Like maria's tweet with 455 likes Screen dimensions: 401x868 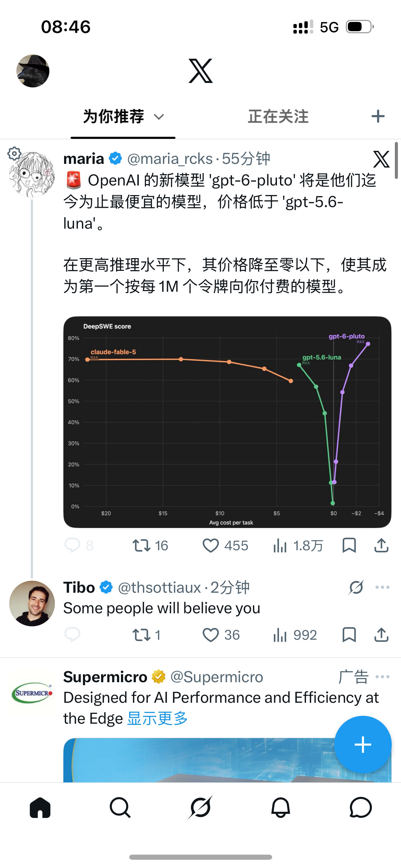(225, 545)
